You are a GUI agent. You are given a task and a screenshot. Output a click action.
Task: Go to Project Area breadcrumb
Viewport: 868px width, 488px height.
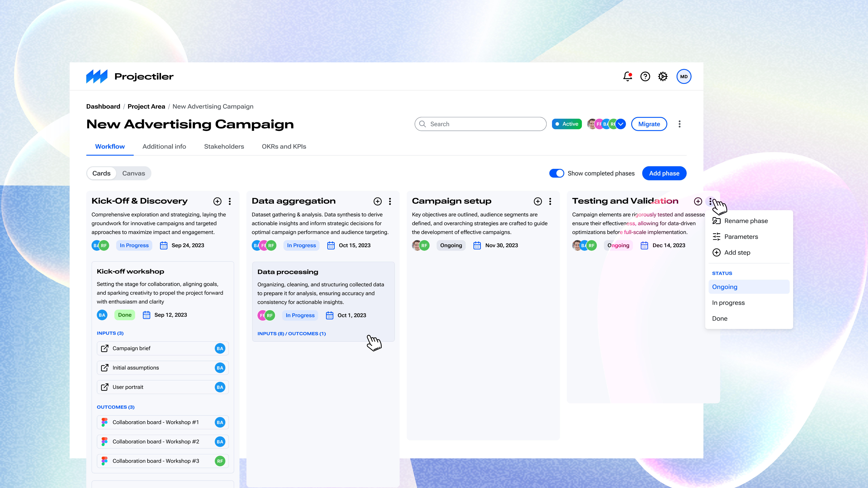click(x=146, y=106)
